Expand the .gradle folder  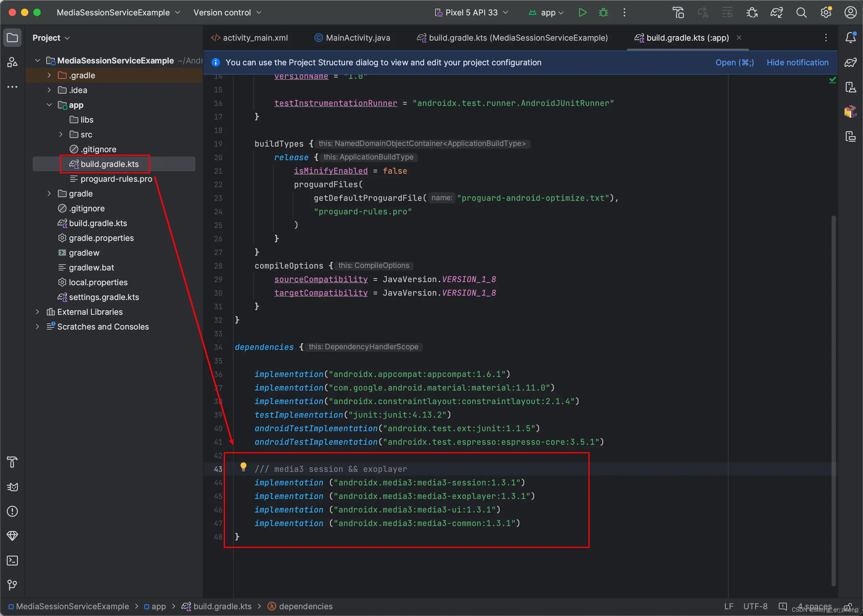tap(49, 75)
